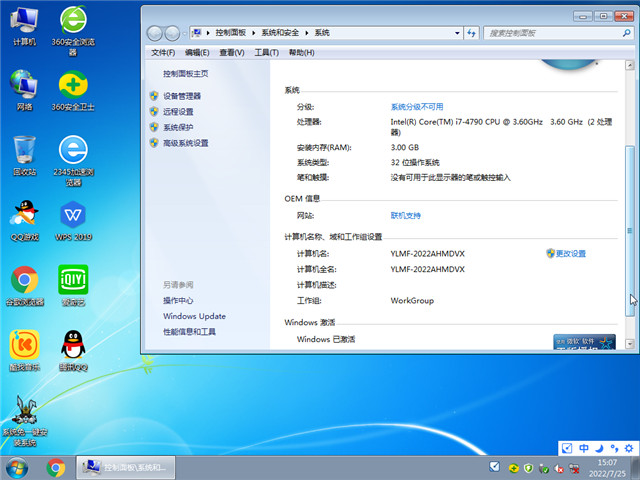This screenshot has height=480, width=640.
Task: Click the network tray icon with red X
Action: point(574,468)
